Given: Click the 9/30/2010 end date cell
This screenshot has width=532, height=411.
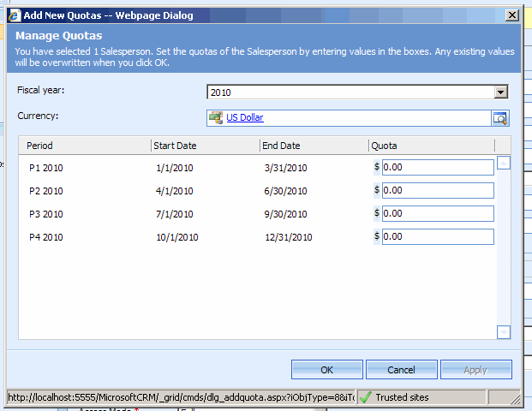Looking at the screenshot, I should tap(285, 214).
